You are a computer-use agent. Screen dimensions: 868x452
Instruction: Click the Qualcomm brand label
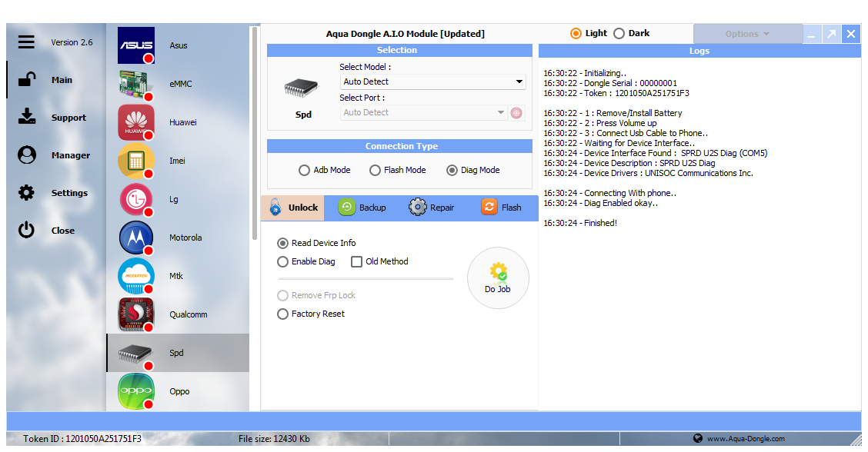point(189,315)
